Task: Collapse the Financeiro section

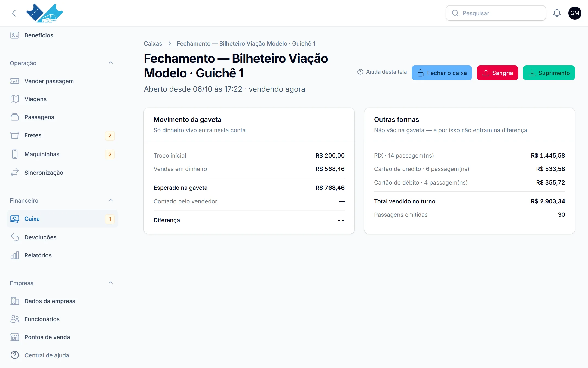Action: pos(111,200)
